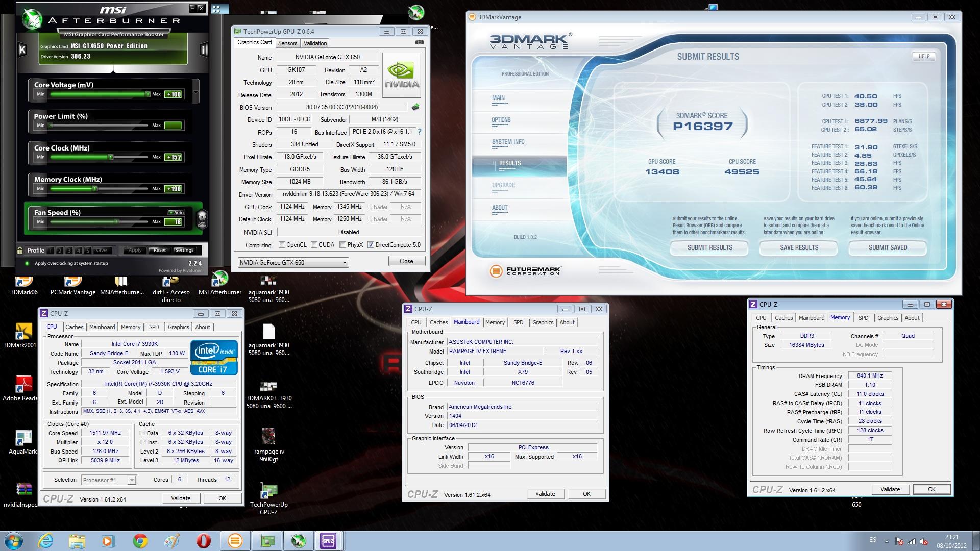Show hidden system tray icons arrow
Image resolution: width=980 pixels, height=551 pixels.
pyautogui.click(x=886, y=541)
